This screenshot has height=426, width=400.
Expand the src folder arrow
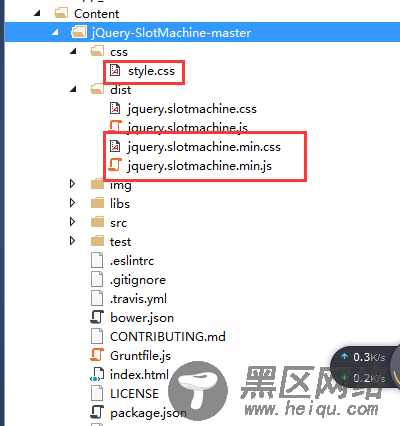click(72, 222)
